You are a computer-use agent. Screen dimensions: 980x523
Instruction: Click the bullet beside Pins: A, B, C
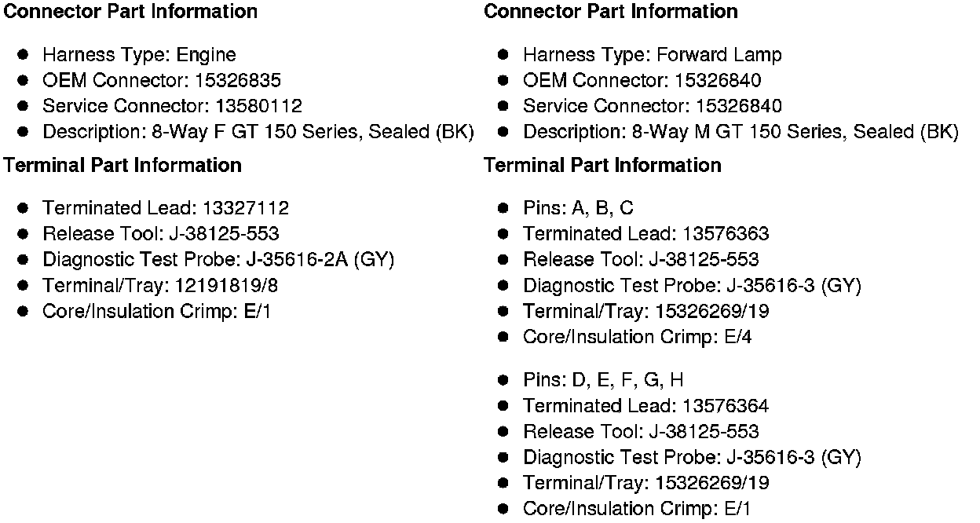[x=504, y=208]
